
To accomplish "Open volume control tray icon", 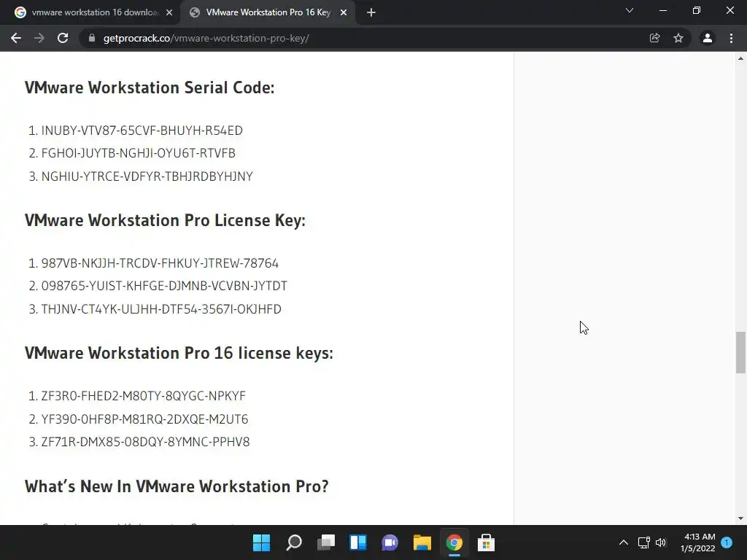I will point(661,542).
